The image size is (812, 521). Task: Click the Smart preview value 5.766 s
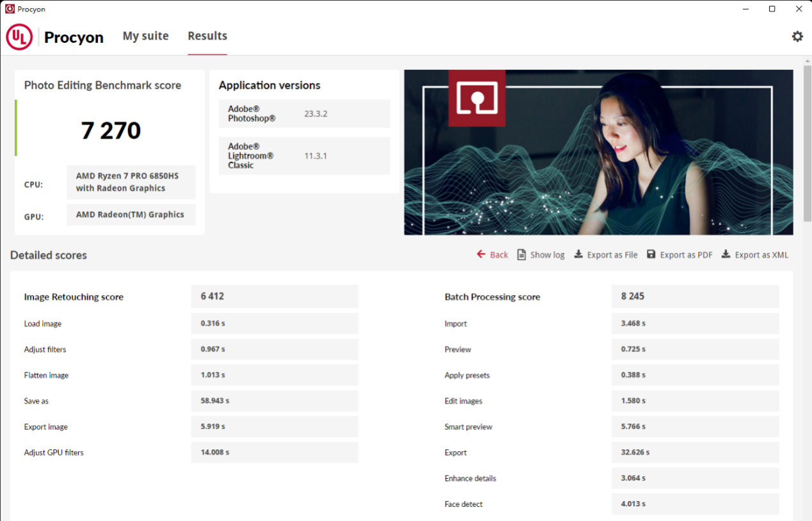[x=695, y=426]
